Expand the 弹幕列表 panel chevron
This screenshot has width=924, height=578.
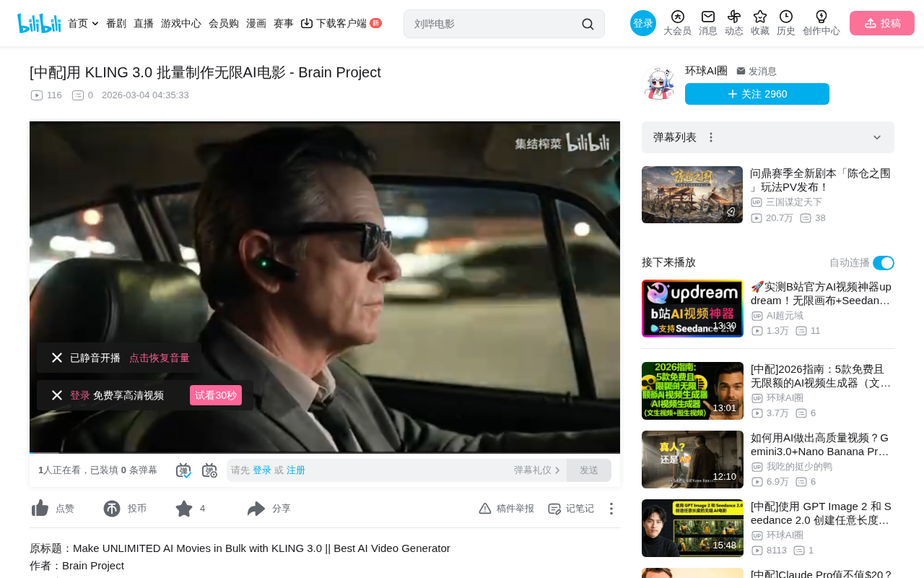tap(877, 137)
